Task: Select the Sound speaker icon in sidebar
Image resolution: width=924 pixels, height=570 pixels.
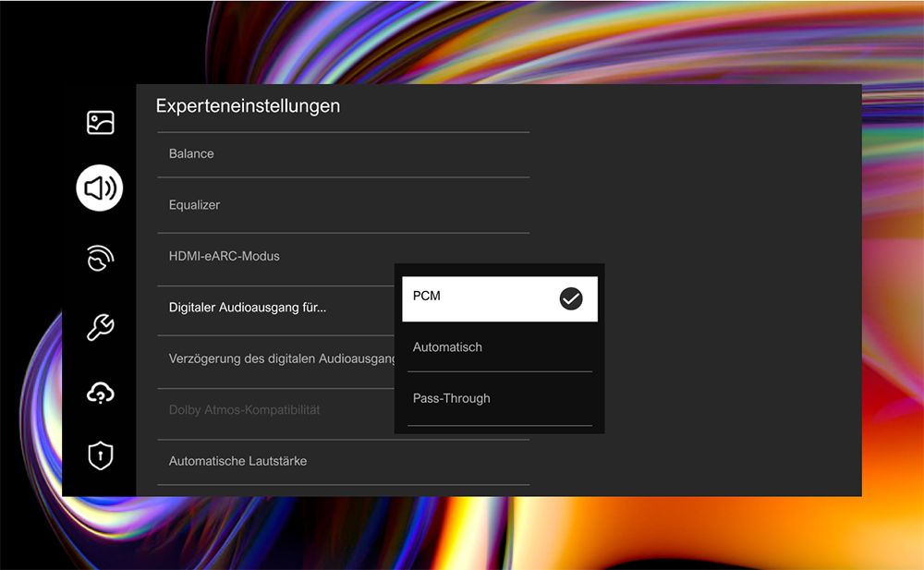Action: (100, 188)
